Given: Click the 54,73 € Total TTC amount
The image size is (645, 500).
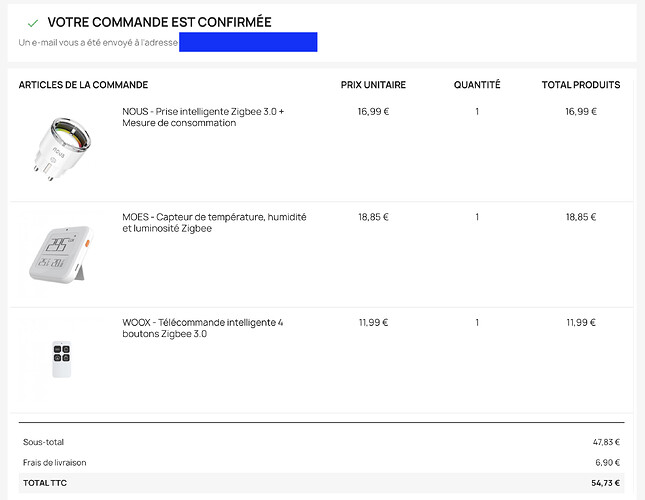Looking at the screenshot, I should tap(603, 483).
